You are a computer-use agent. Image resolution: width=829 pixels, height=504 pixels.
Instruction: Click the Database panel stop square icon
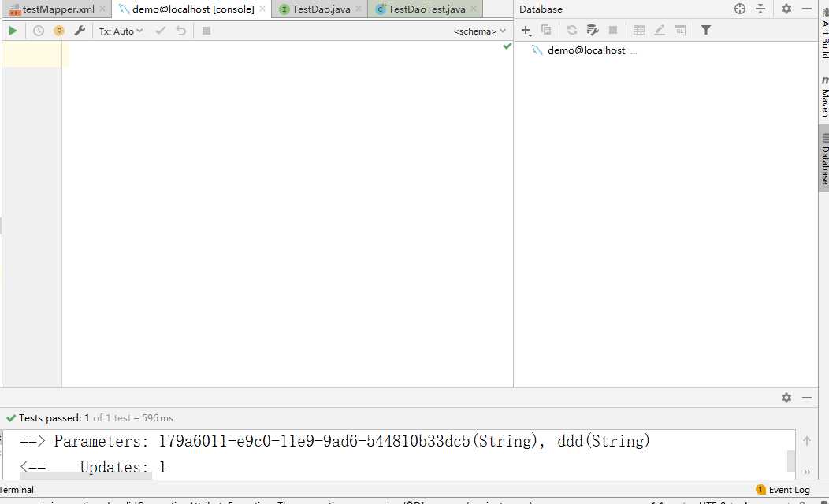(613, 30)
